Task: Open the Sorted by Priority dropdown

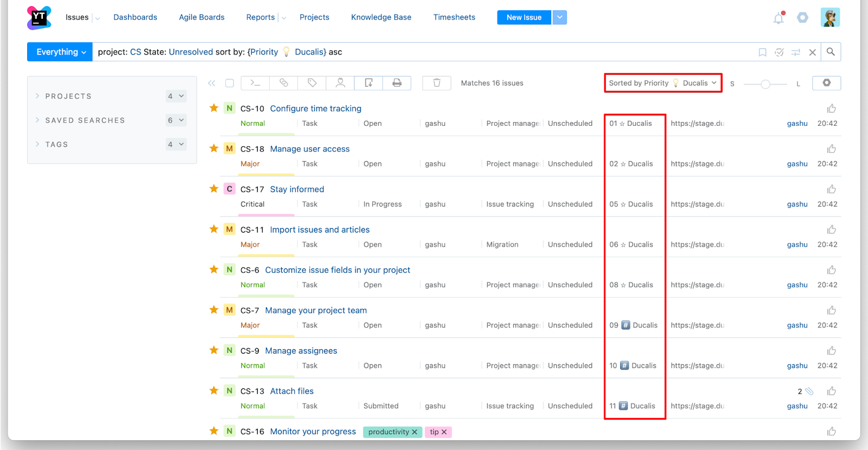Action: click(662, 83)
